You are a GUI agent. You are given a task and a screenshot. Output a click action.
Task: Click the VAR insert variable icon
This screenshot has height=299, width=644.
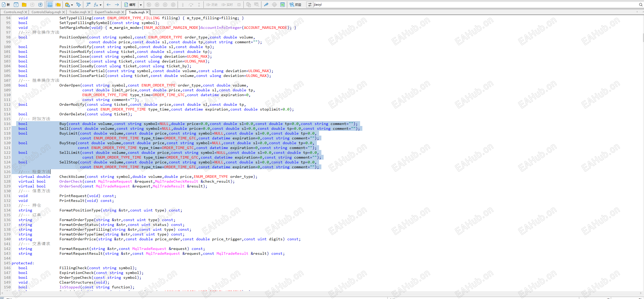click(x=88, y=5)
